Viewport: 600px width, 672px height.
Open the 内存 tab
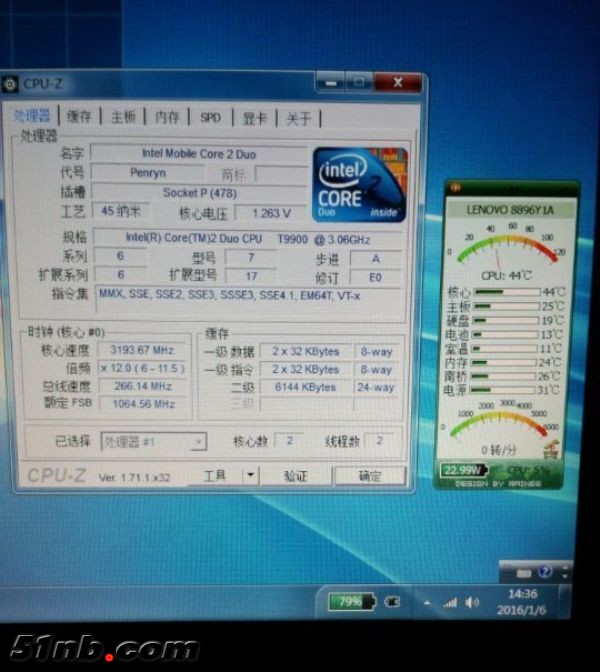click(167, 117)
